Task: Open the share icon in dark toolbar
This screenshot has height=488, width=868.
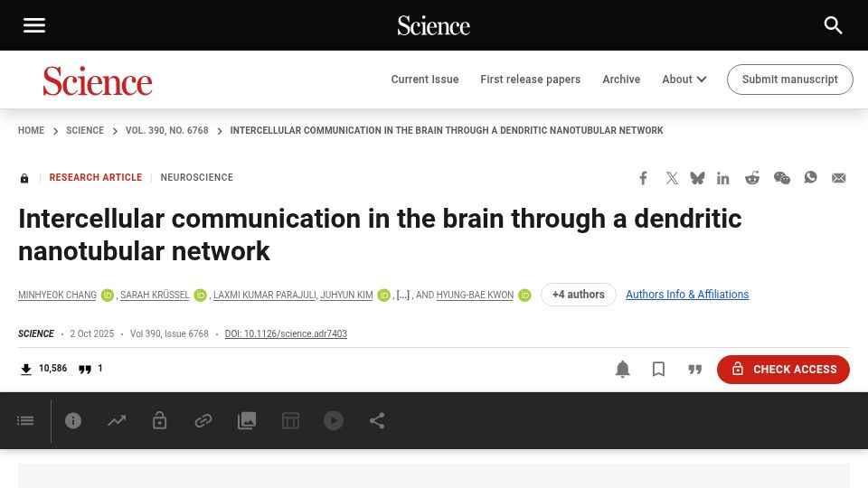Action: (377, 420)
